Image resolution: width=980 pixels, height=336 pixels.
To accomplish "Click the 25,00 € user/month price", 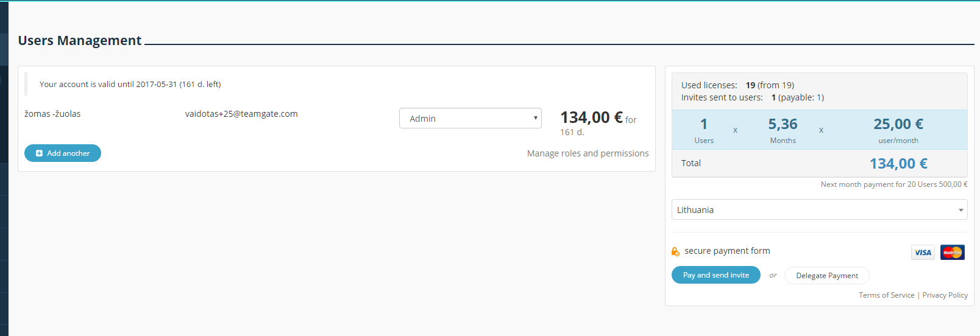I will [x=898, y=124].
